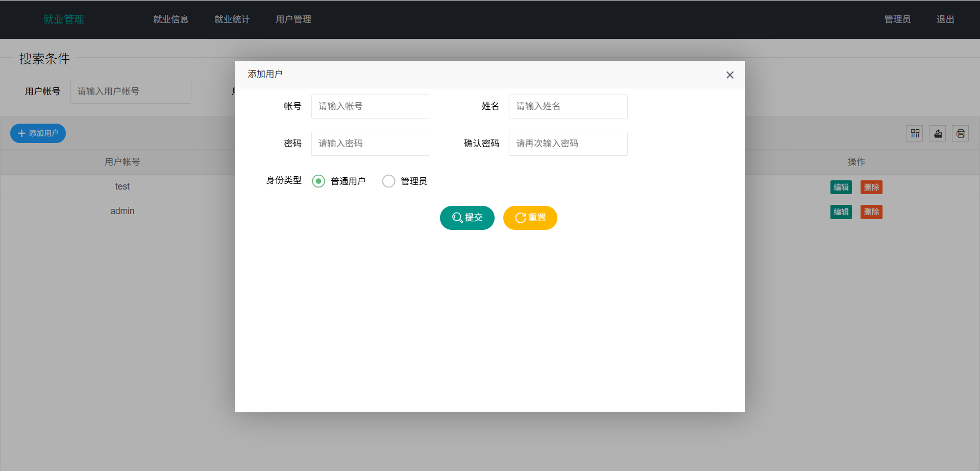The width and height of the screenshot is (980, 471).
Task: Click the print table icon
Action: 961,133
